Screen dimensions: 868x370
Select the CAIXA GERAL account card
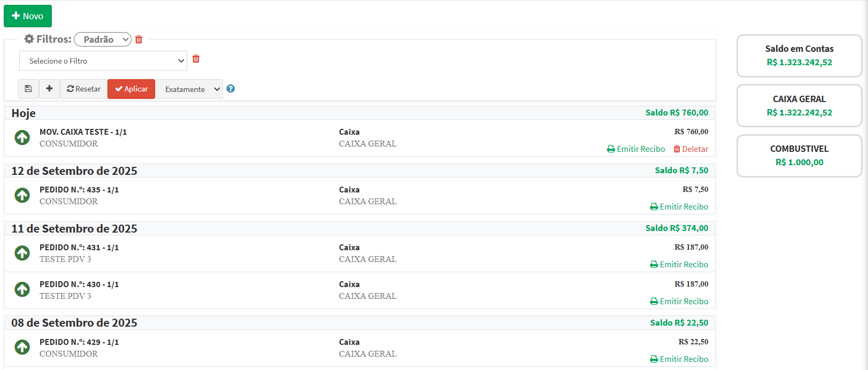point(799,106)
